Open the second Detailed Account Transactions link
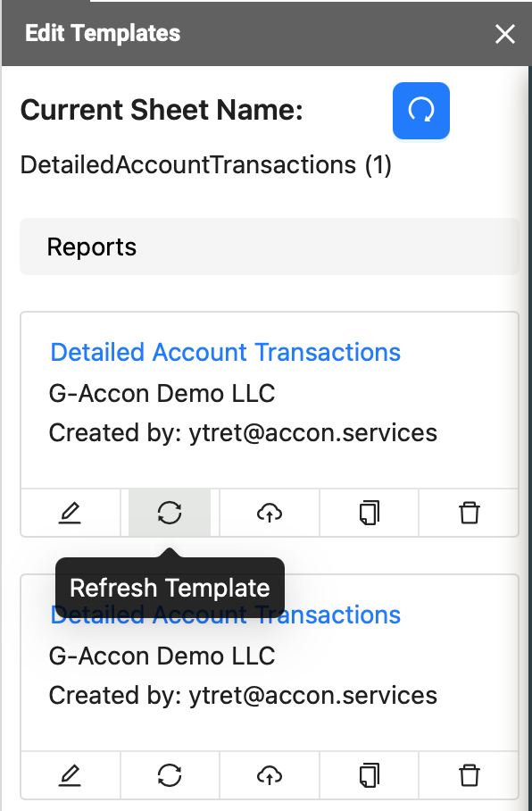Screen dimensions: 532x811 pyautogui.click(x=226, y=615)
